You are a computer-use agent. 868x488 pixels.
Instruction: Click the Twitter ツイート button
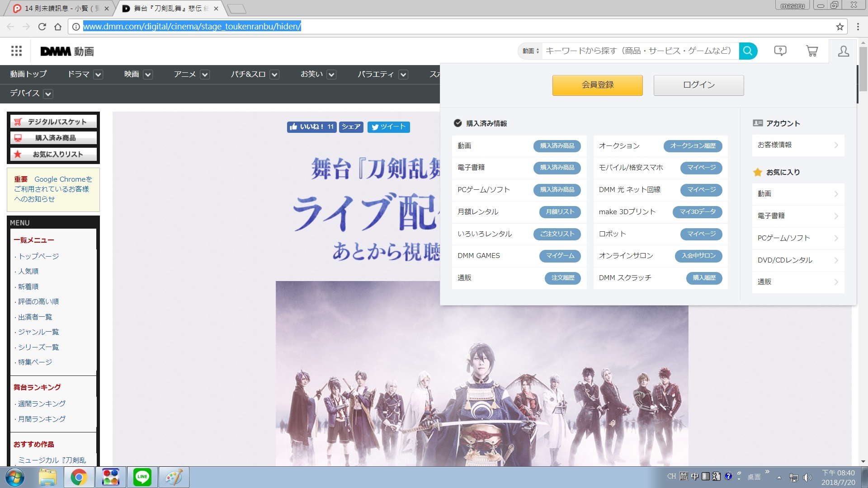[388, 127]
